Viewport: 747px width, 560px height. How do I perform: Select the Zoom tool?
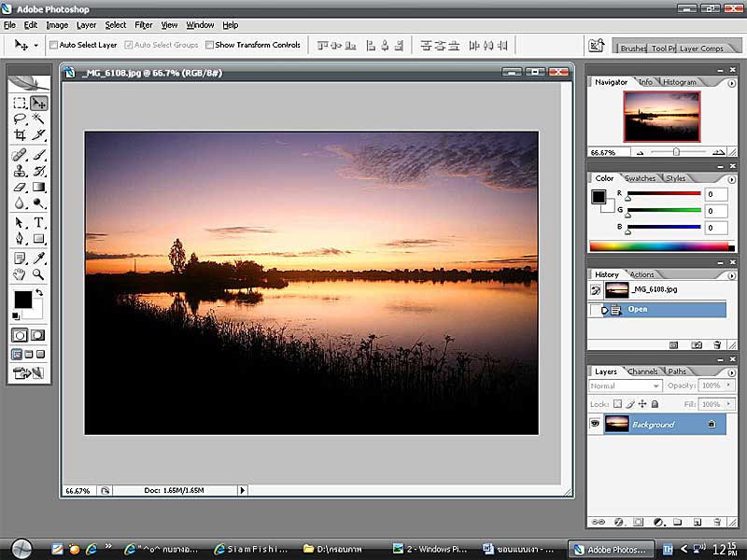(x=38, y=274)
